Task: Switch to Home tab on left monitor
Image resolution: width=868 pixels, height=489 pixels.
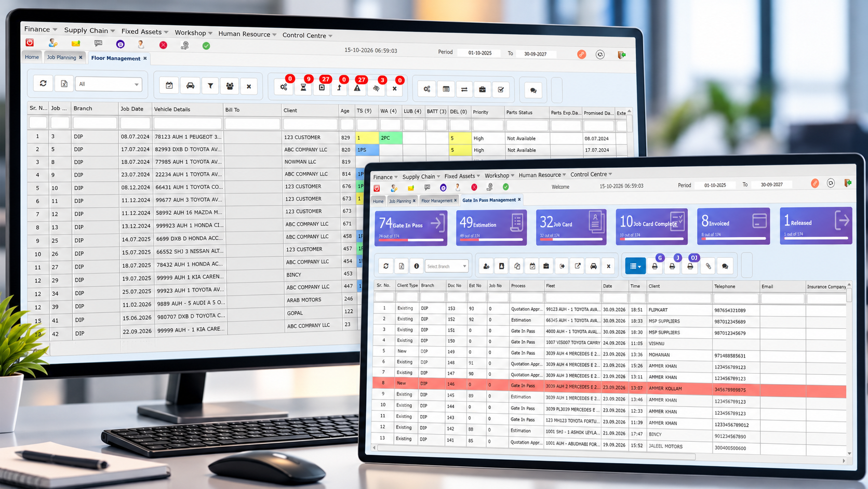Action: (x=32, y=57)
